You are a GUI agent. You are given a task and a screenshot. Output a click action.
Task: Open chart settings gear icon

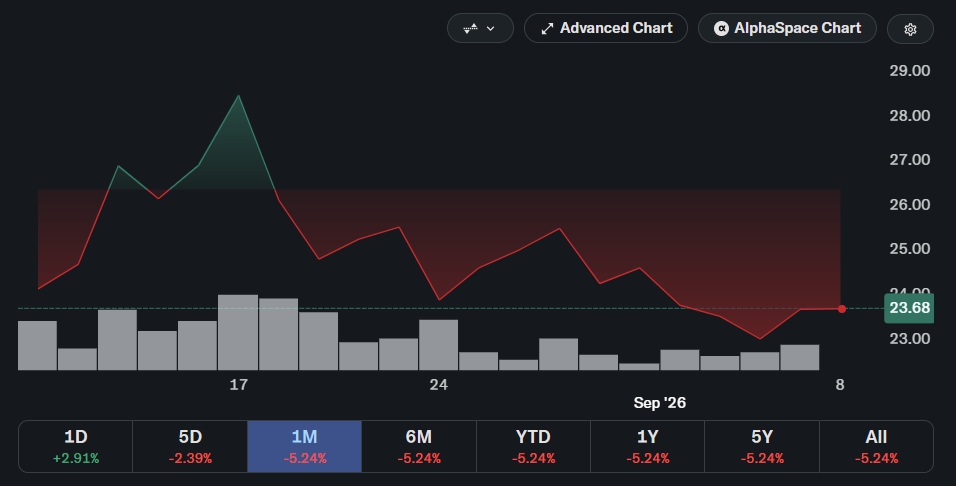click(910, 29)
